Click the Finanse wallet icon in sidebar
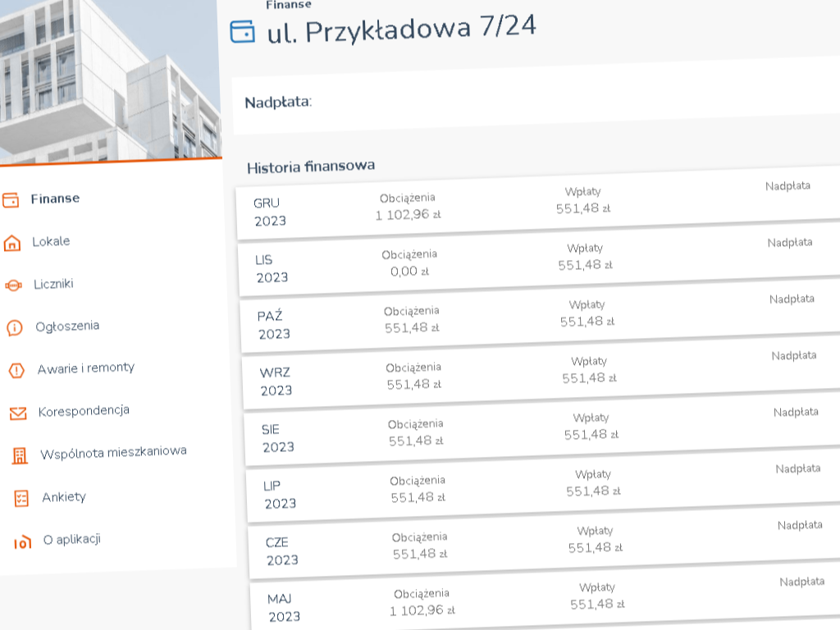The height and width of the screenshot is (630, 840). pyautogui.click(x=11, y=200)
